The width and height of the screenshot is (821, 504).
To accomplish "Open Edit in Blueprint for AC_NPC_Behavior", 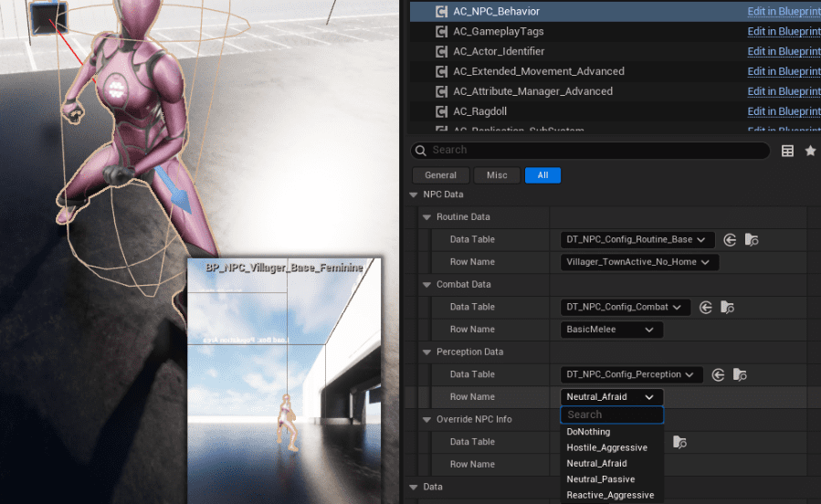I will point(784,12).
